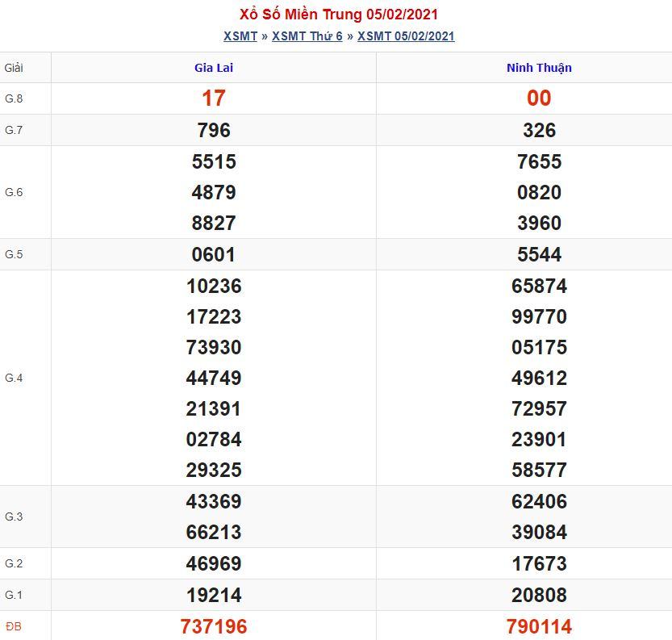672x640 pixels.
Task: Select Gia Lai special prize 737196
Action: [214, 627]
